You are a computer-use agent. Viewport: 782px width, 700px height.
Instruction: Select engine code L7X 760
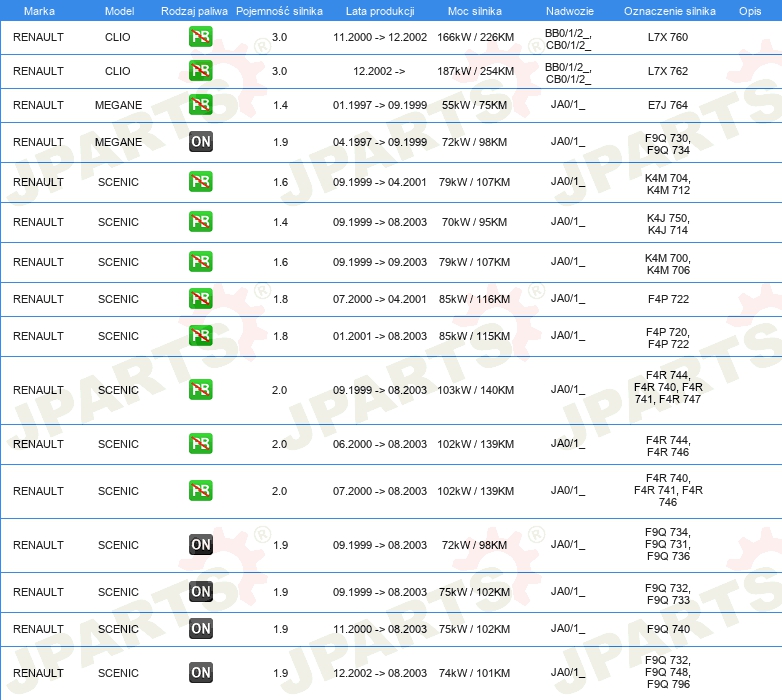668,37
